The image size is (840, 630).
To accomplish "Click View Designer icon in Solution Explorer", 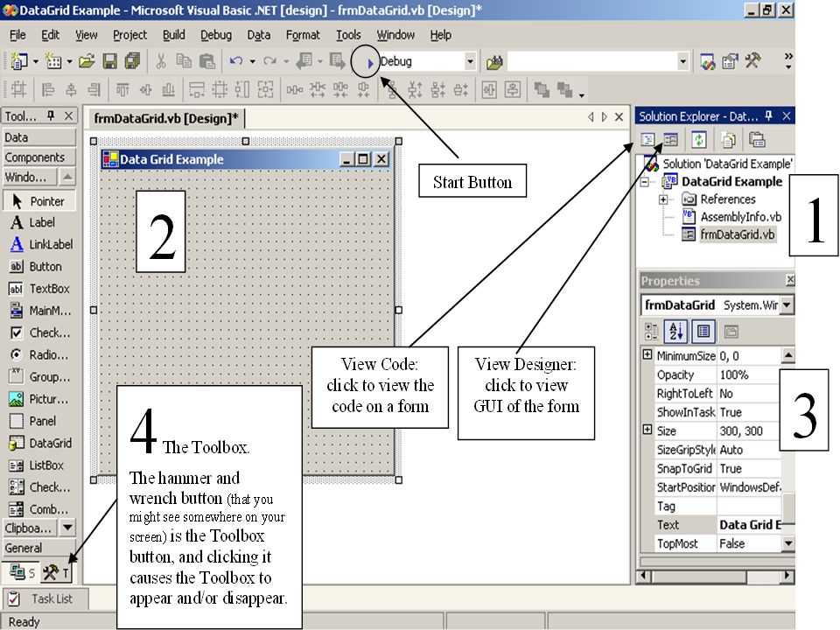I will [x=670, y=140].
